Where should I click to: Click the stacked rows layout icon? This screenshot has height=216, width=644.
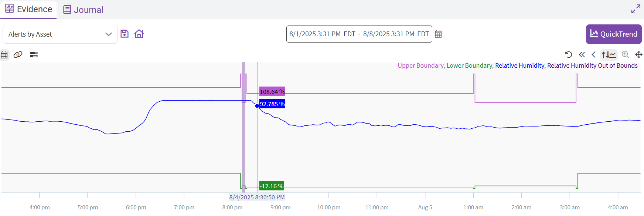coord(34,55)
